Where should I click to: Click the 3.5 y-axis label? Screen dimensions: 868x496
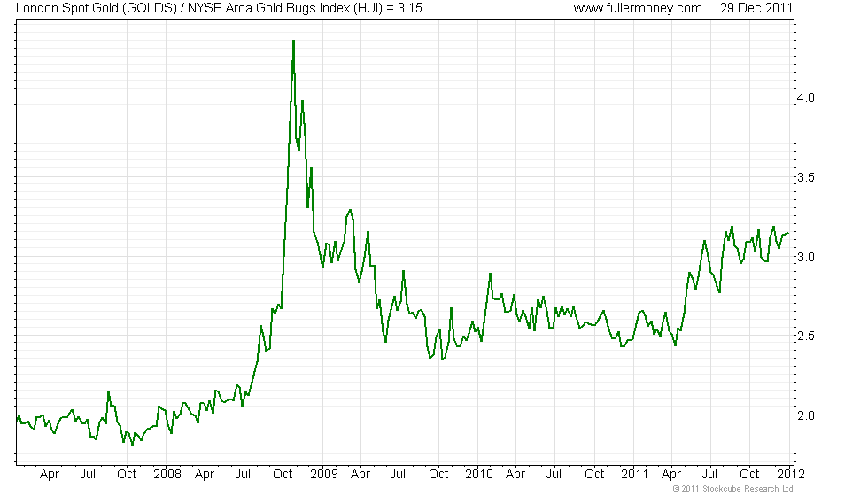coord(805,177)
